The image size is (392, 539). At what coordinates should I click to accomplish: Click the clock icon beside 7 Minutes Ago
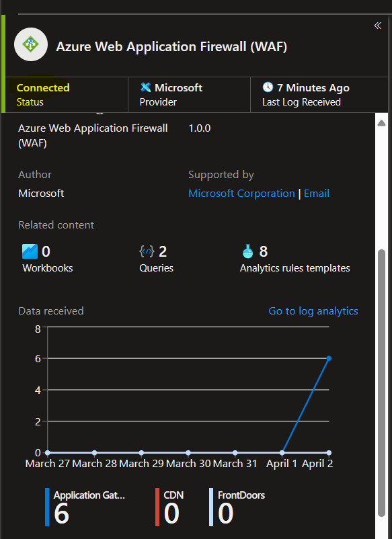tap(268, 87)
